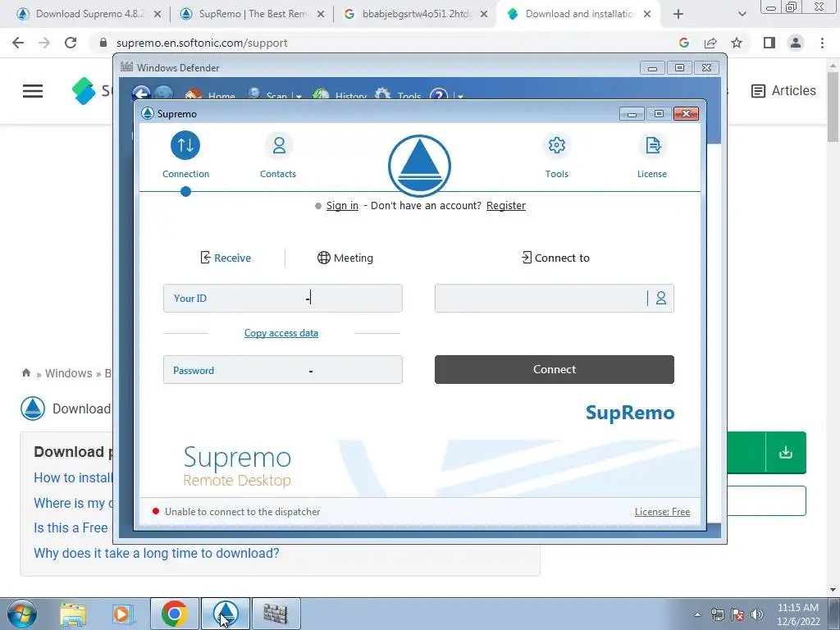This screenshot has width=840, height=630.
Task: Click the Windows Defender back arrow
Action: coord(141,95)
